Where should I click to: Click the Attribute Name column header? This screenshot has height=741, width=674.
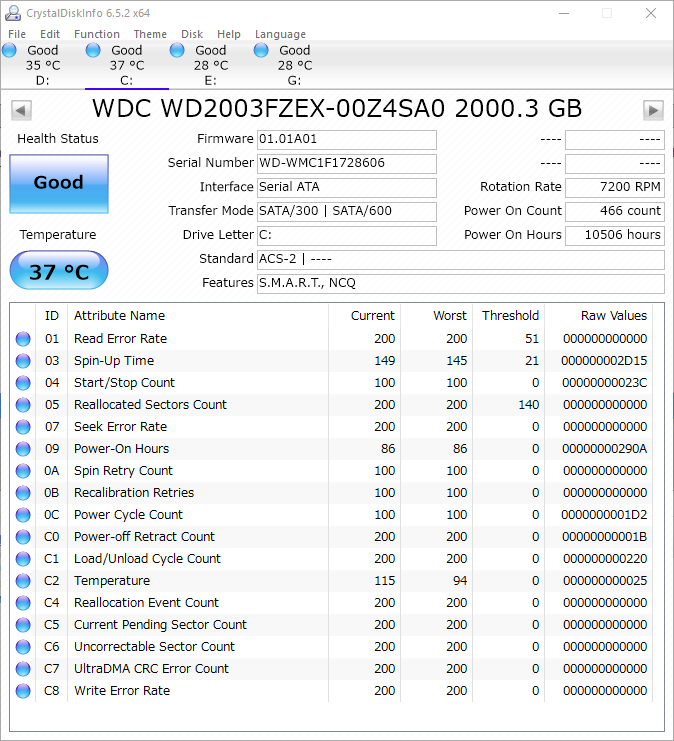click(198, 316)
